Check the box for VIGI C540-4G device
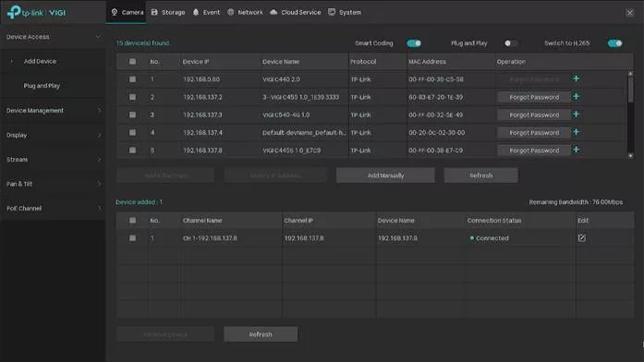 132,115
